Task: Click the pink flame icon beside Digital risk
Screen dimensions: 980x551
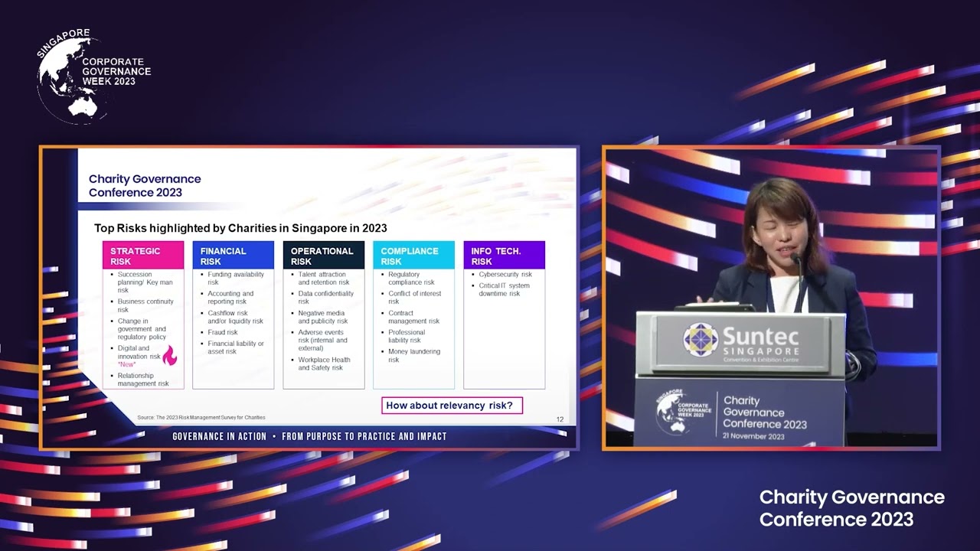Action: [169, 354]
